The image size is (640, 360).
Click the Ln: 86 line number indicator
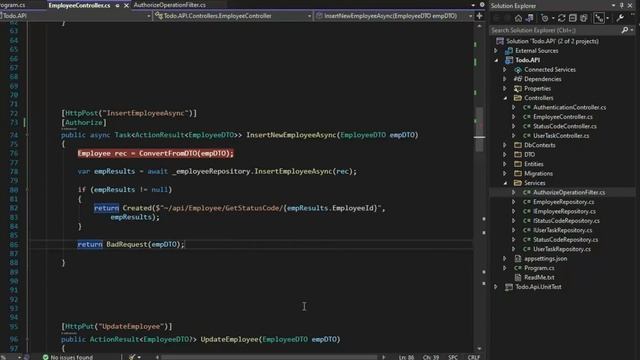click(406, 357)
